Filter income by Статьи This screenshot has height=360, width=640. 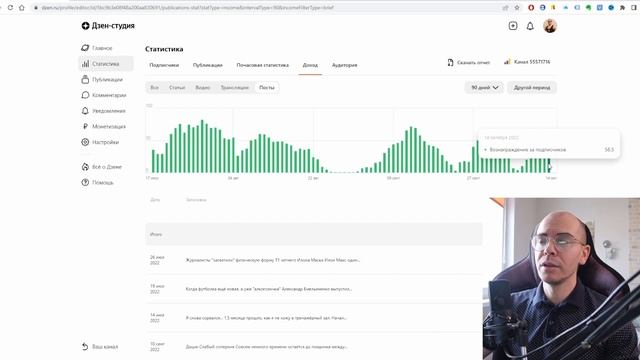coord(177,87)
